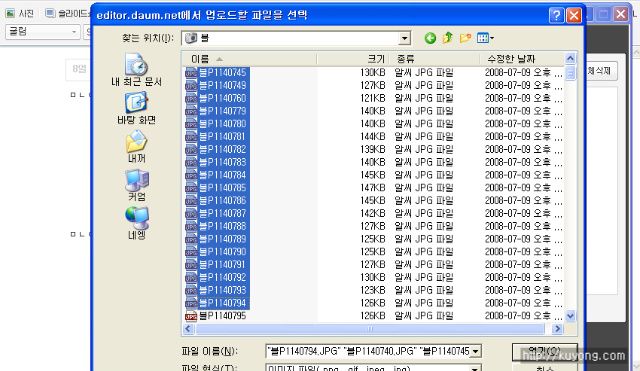640x371 pixels.
Task: Click the Back navigation arrow icon
Action: [430, 38]
